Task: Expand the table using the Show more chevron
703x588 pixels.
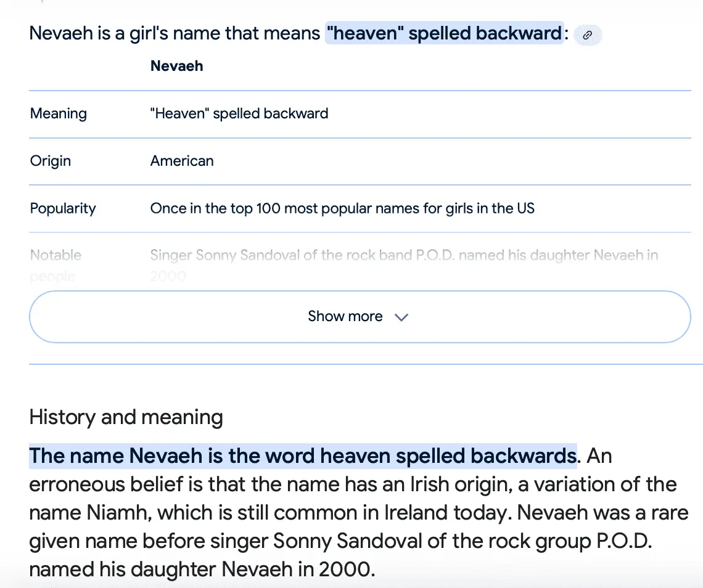Action: coord(401,317)
